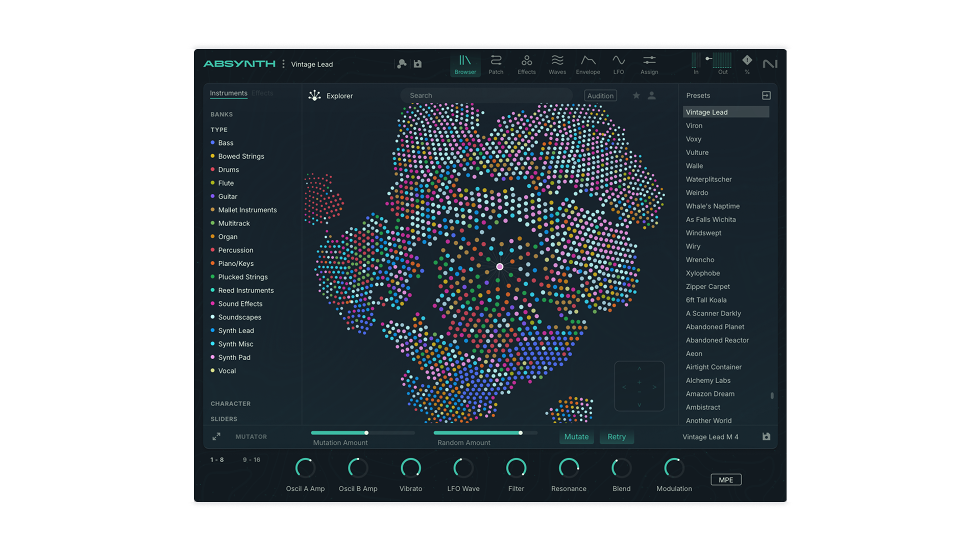Expand the BANKS section
The width and height of the screenshot is (980, 551).
point(222,114)
